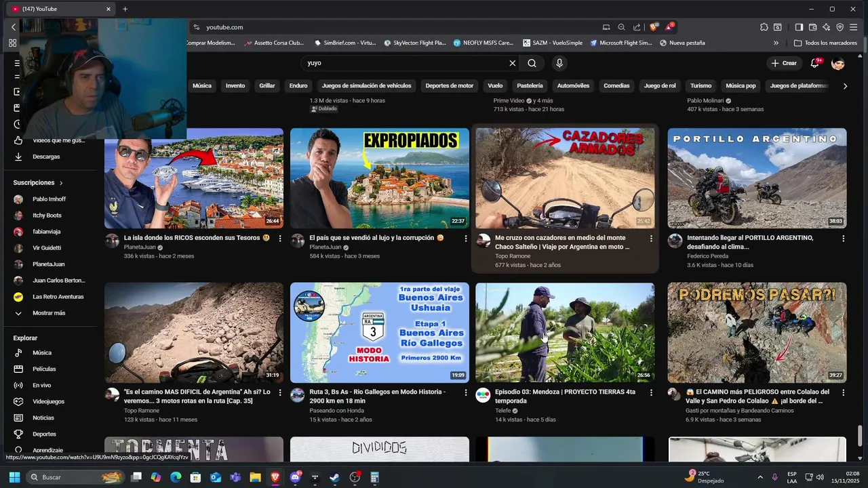The height and width of the screenshot is (488, 868).
Task: Open the YouTube notifications bell
Action: click(815, 63)
